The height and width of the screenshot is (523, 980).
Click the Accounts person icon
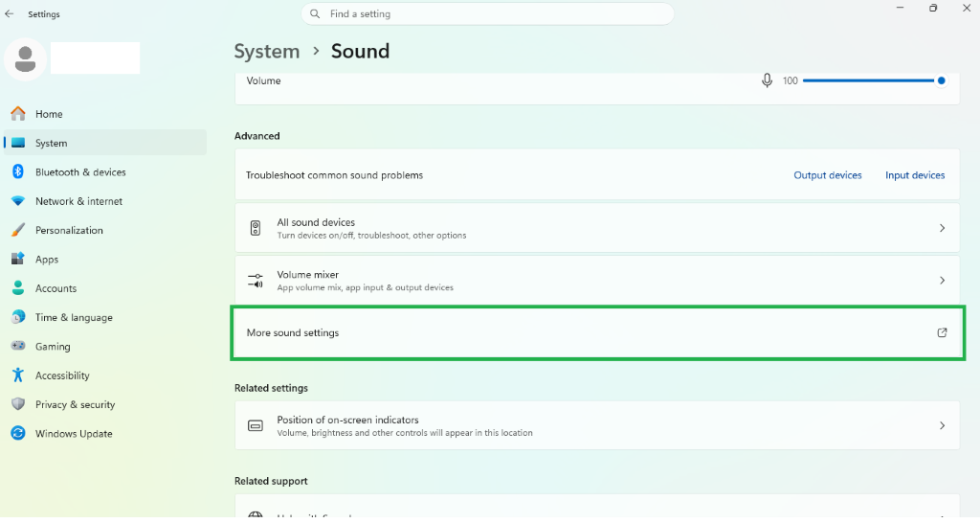(18, 287)
